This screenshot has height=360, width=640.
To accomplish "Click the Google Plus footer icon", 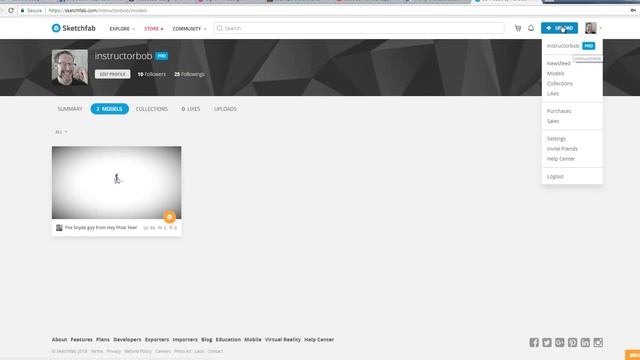I will point(560,342).
